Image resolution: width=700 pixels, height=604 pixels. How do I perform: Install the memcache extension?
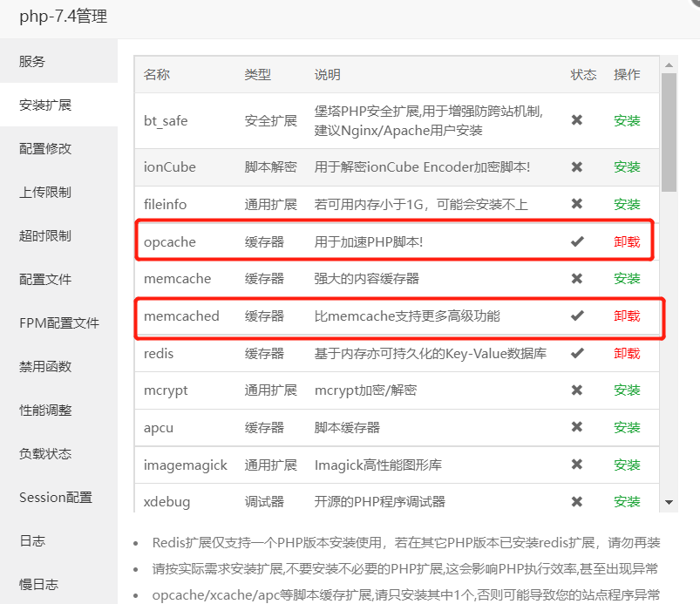tap(627, 279)
